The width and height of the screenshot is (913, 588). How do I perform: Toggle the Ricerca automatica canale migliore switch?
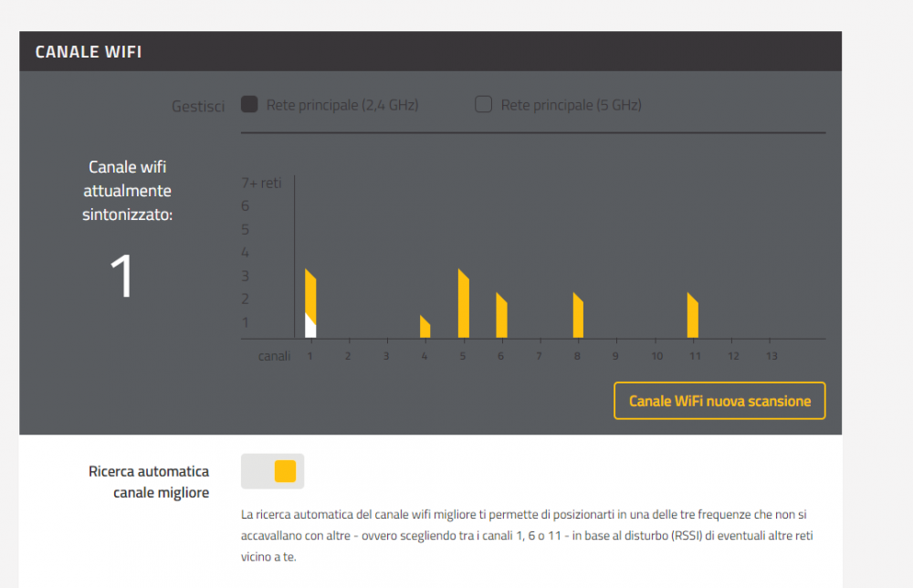coord(272,471)
